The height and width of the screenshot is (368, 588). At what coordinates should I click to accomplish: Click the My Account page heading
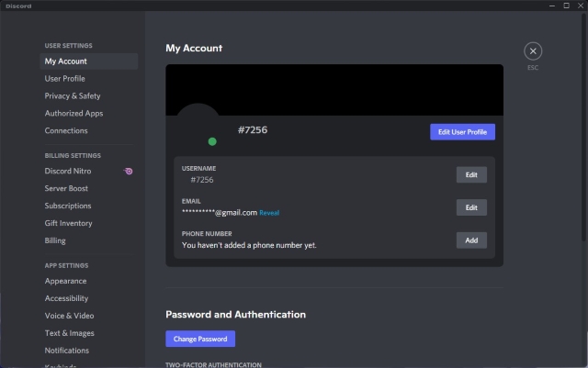coord(194,49)
